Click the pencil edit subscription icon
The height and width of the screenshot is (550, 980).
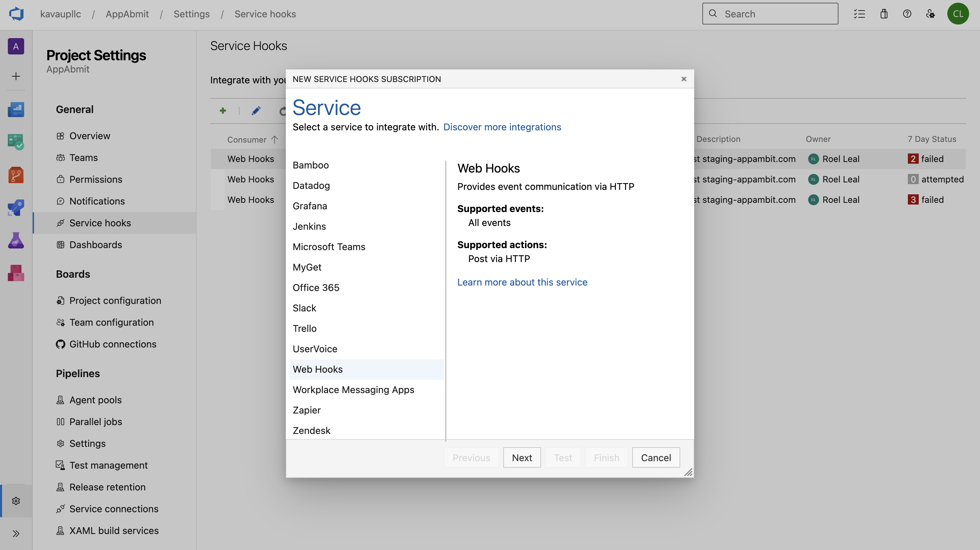(x=256, y=111)
